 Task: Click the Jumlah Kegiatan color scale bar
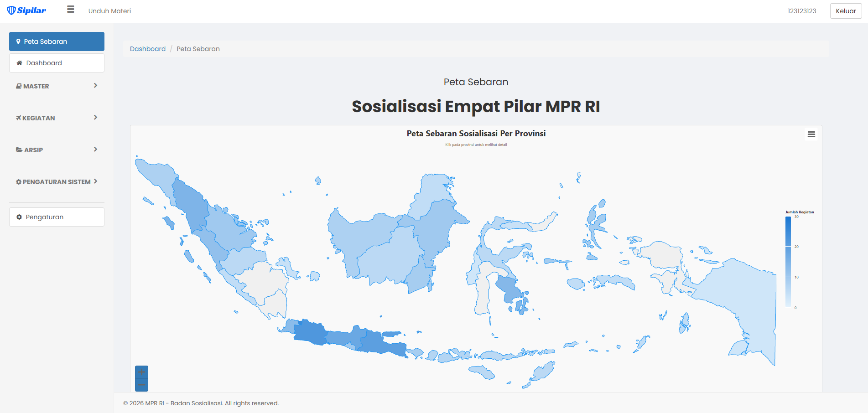tap(788, 262)
